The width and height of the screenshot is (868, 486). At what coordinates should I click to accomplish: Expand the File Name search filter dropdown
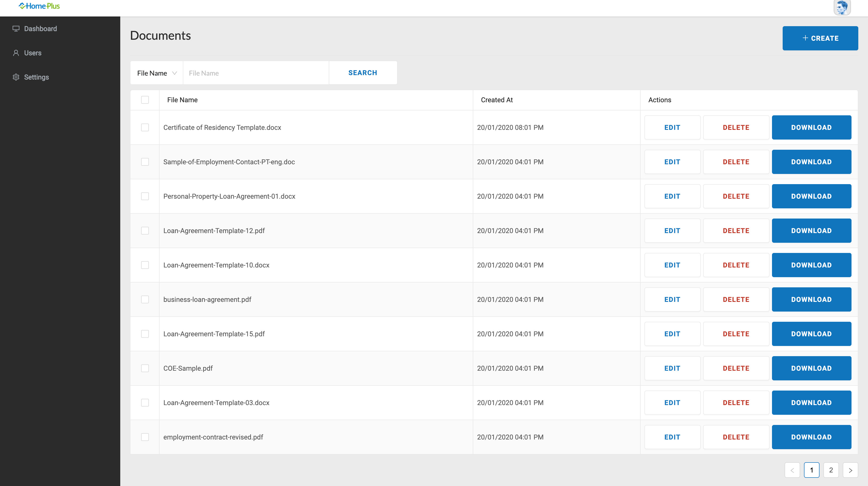point(157,73)
